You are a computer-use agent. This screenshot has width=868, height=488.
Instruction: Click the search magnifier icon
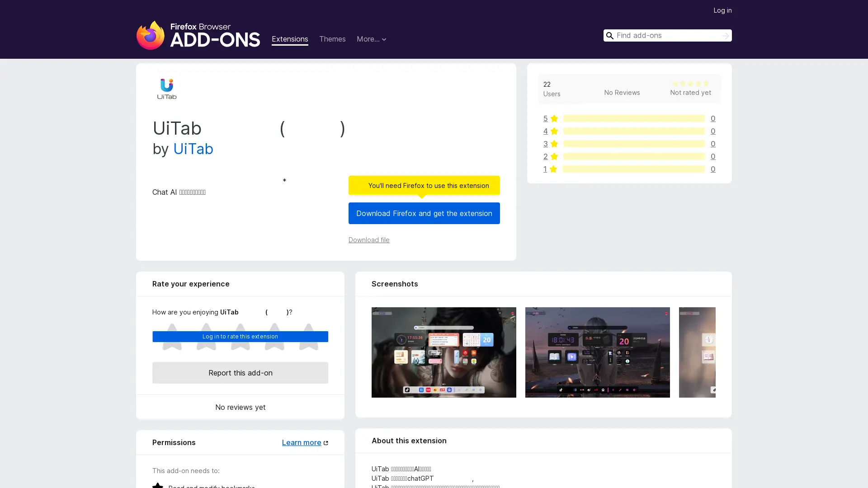point(610,36)
